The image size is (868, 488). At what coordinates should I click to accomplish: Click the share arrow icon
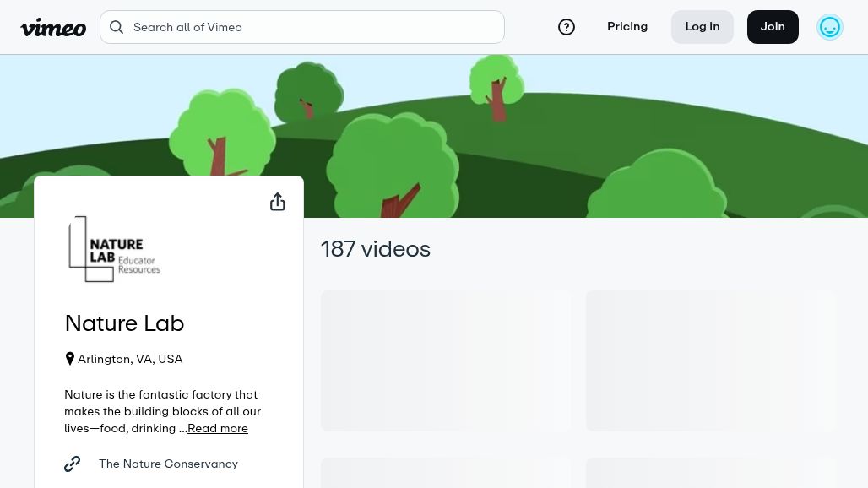[277, 202]
